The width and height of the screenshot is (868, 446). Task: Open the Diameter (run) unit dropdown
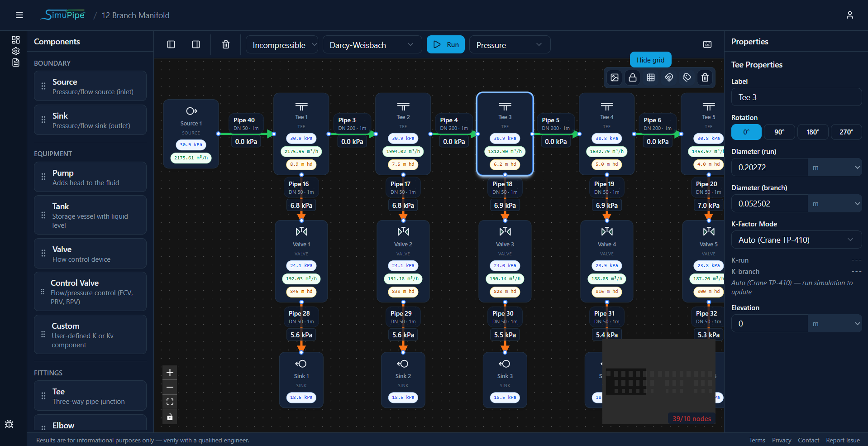pos(835,167)
